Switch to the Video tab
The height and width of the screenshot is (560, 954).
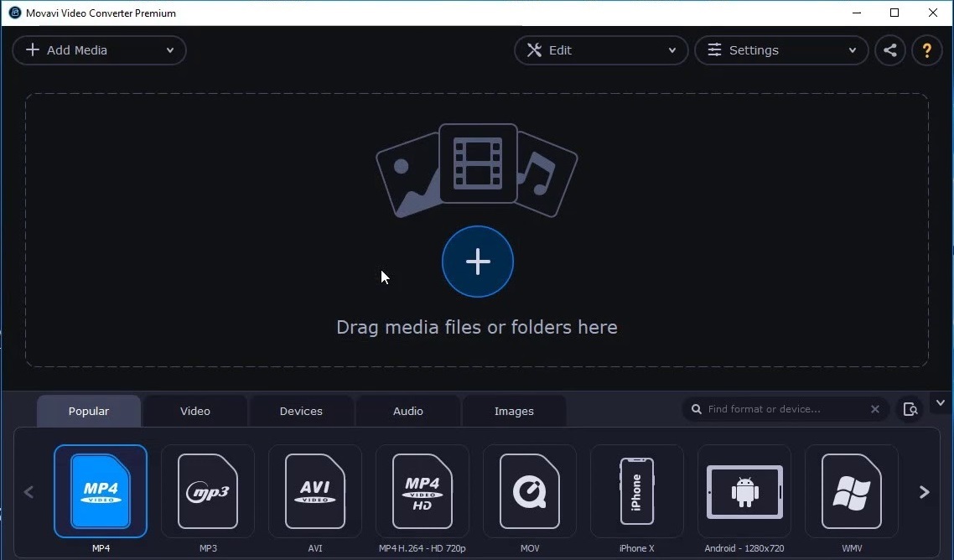(x=195, y=411)
